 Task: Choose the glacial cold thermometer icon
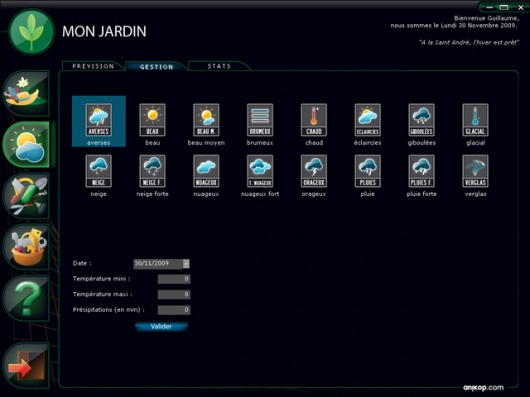475,120
